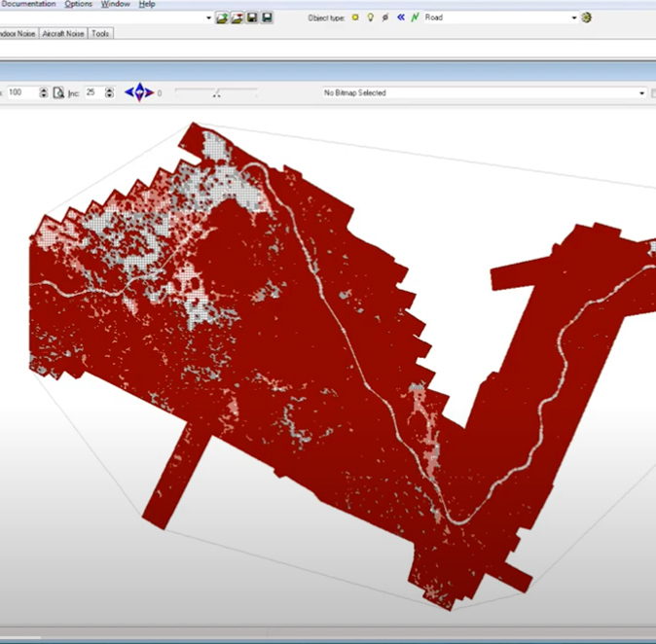This screenshot has width=656, height=644.
Task: Open the Options menu
Action: 79,4
